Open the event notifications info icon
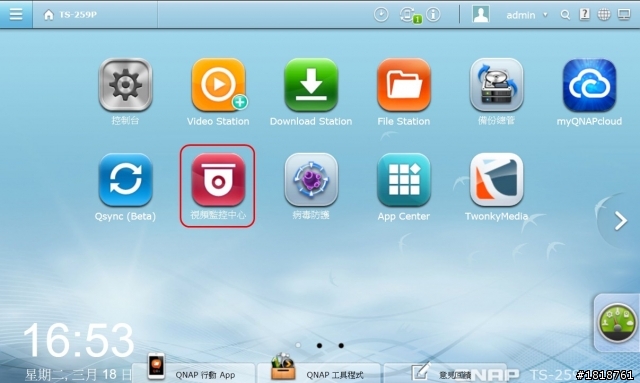The image size is (640, 383). [x=433, y=15]
